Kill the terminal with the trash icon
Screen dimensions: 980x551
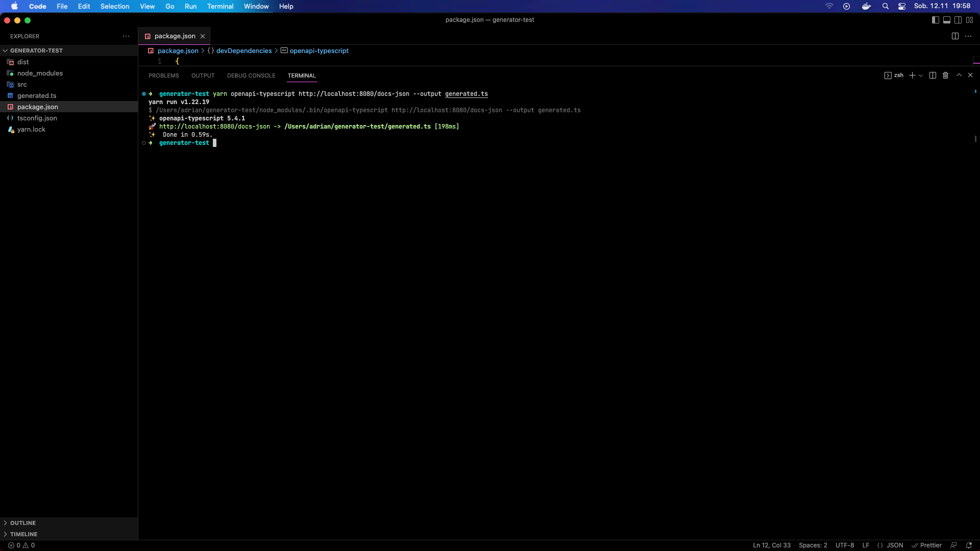945,75
